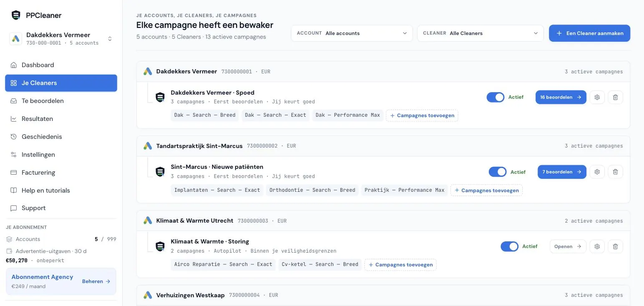Open settings gear for Sint-Marcus · Nieuwe patiënten

(x=597, y=172)
